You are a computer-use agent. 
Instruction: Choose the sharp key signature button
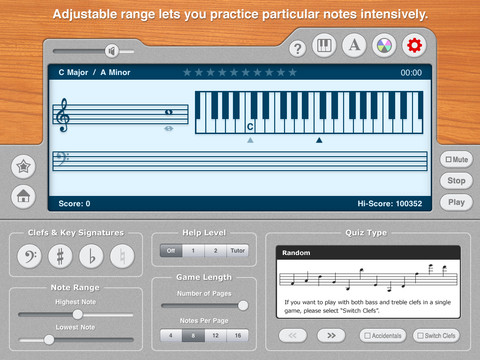tap(60, 256)
